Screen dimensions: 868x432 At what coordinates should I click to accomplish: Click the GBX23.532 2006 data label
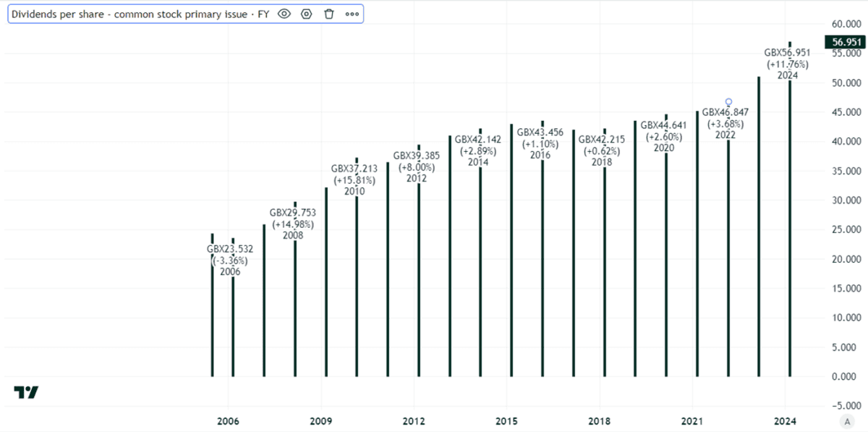pyautogui.click(x=230, y=261)
